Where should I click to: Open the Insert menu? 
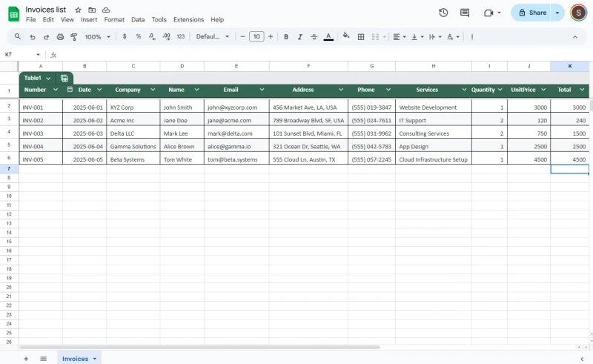(x=89, y=20)
